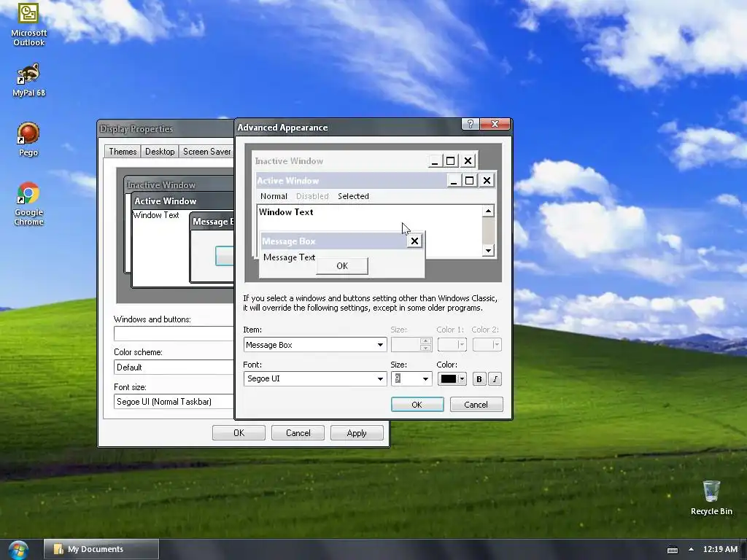This screenshot has width=747, height=560.
Task: Click Normal menu item in preview
Action: click(274, 196)
